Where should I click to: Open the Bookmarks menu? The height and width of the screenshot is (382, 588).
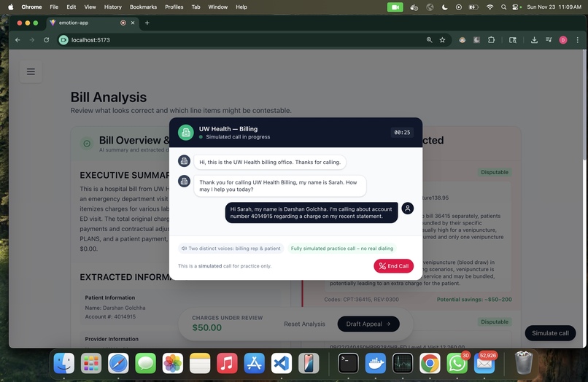(x=143, y=7)
